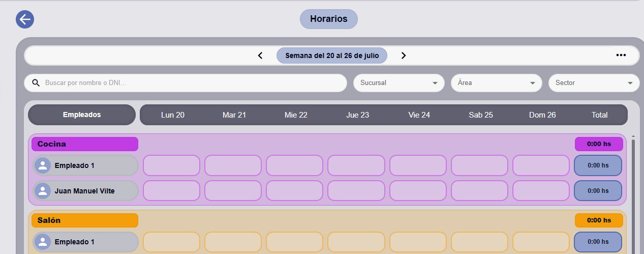This screenshot has height=254, width=644.
Task: Expand the Área filter dropdown
Action: click(497, 83)
